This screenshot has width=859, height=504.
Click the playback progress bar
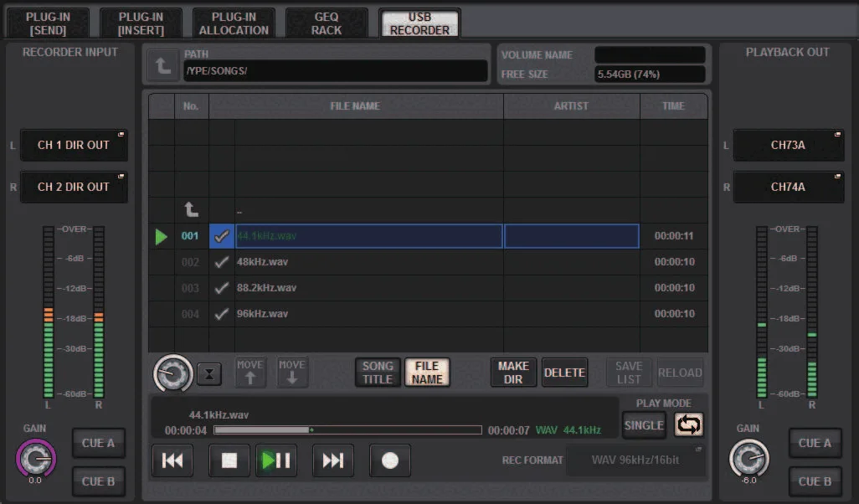click(348, 430)
